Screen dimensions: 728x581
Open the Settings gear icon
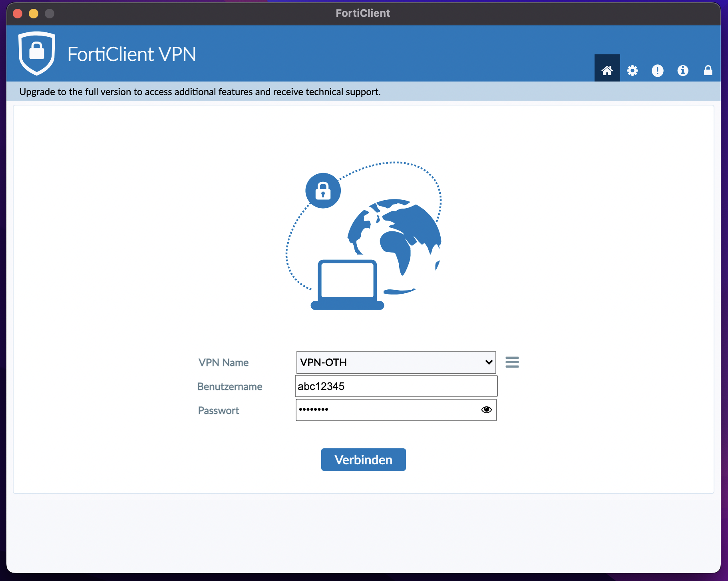click(x=633, y=71)
